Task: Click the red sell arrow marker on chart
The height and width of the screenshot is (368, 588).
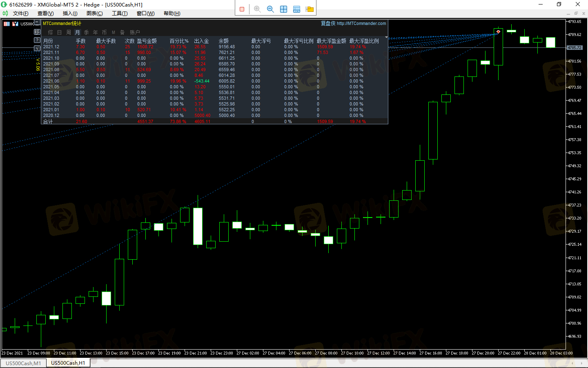Action: pyautogui.click(x=498, y=31)
